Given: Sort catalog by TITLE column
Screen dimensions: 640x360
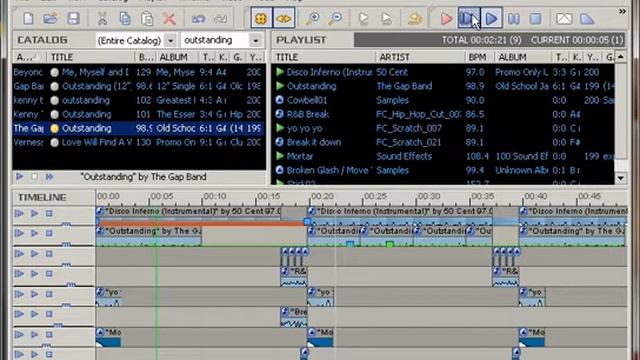Looking at the screenshot, I should [90, 57].
